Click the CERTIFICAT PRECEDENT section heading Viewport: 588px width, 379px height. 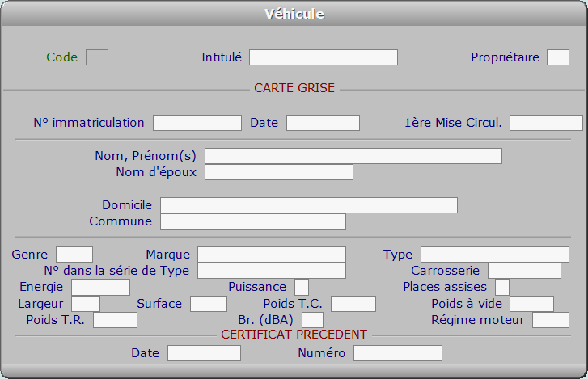point(294,335)
